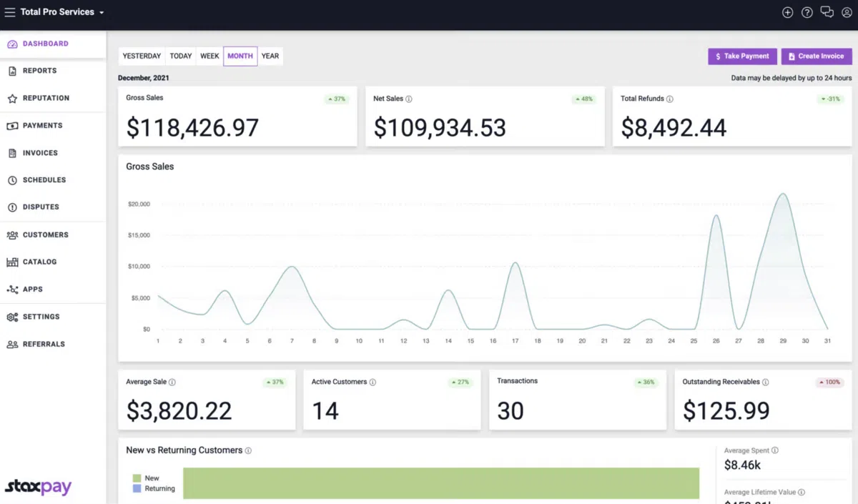The height and width of the screenshot is (504, 858).
Task: Click the chat messages icon in header
Action: pyautogui.click(x=827, y=11)
